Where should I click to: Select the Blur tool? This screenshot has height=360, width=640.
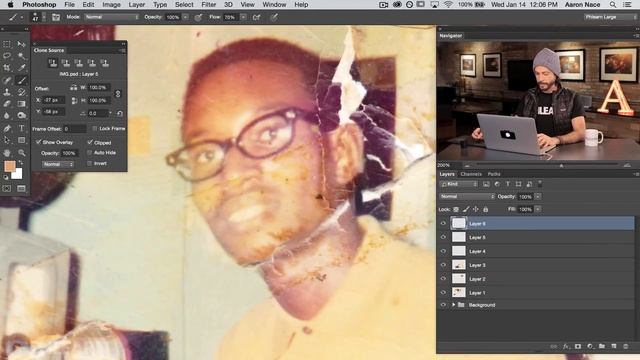(x=7, y=116)
